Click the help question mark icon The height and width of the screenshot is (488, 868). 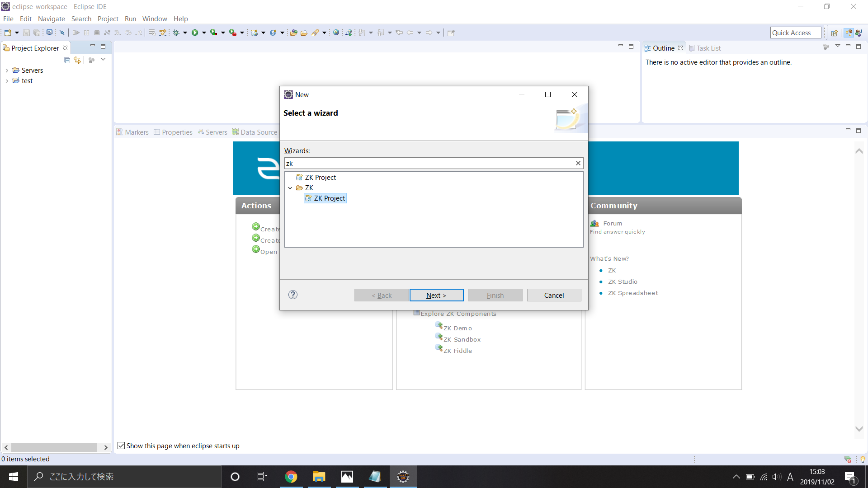[293, 295]
